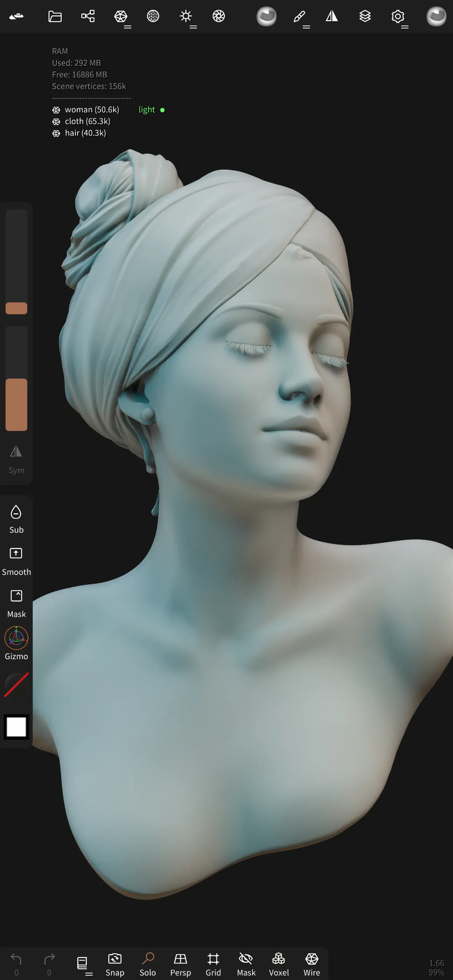Click the 99% status readout
The width and height of the screenshot is (453, 980).
click(x=436, y=972)
